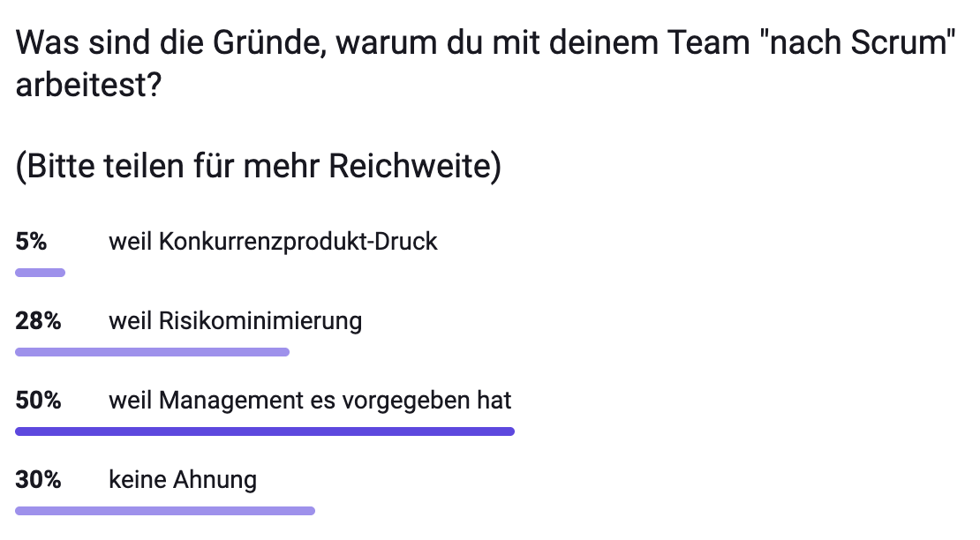Click the short 5% result bar
This screenshot has width=980, height=540.
tap(40, 273)
